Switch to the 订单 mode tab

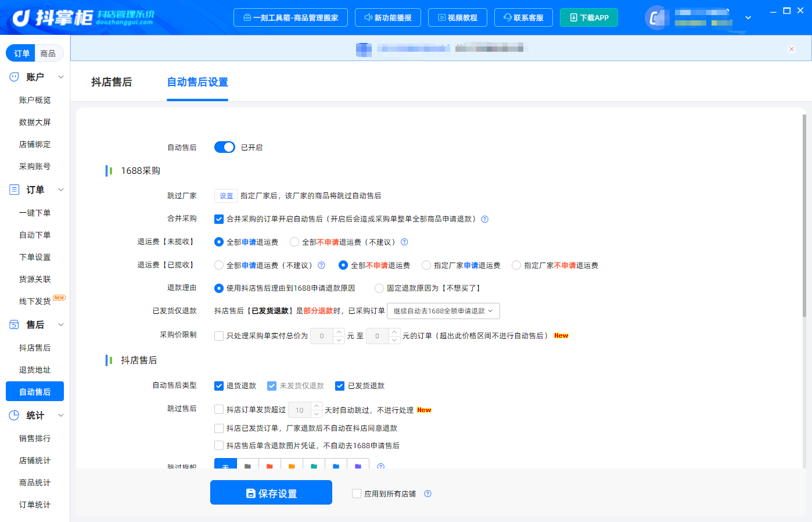(21, 53)
